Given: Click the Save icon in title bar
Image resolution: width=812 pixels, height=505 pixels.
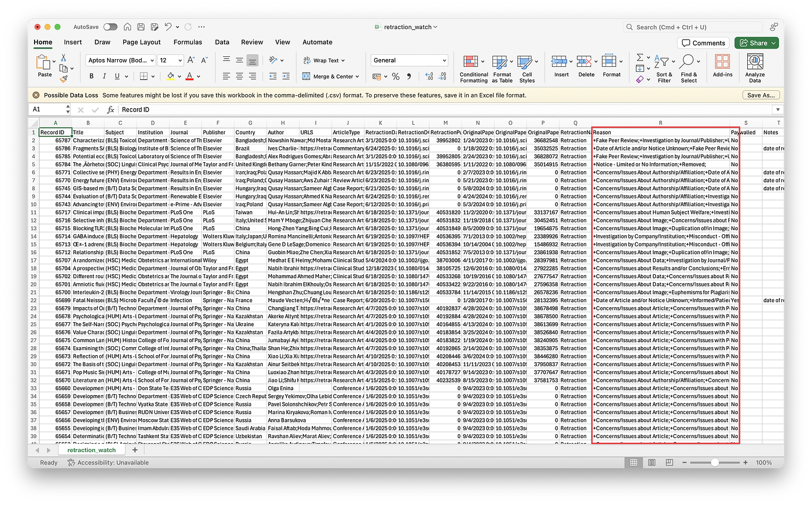Looking at the screenshot, I should coord(141,27).
